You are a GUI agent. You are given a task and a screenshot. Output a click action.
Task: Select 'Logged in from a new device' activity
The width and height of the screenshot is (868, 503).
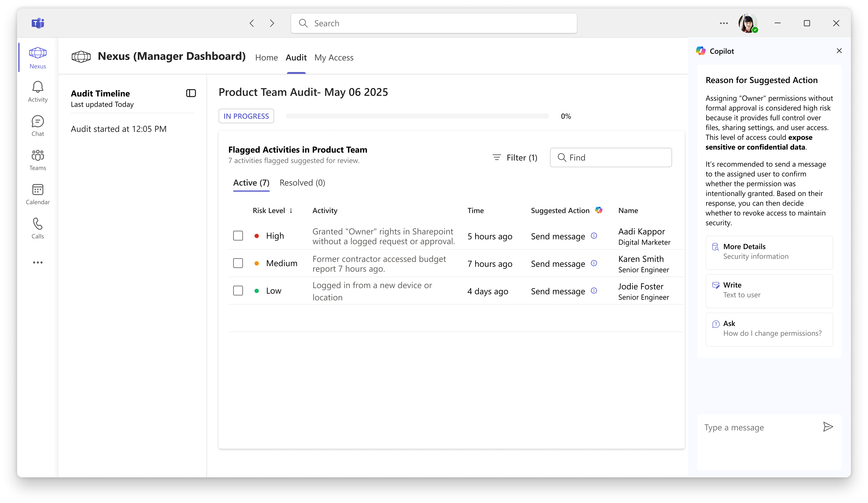pos(372,291)
